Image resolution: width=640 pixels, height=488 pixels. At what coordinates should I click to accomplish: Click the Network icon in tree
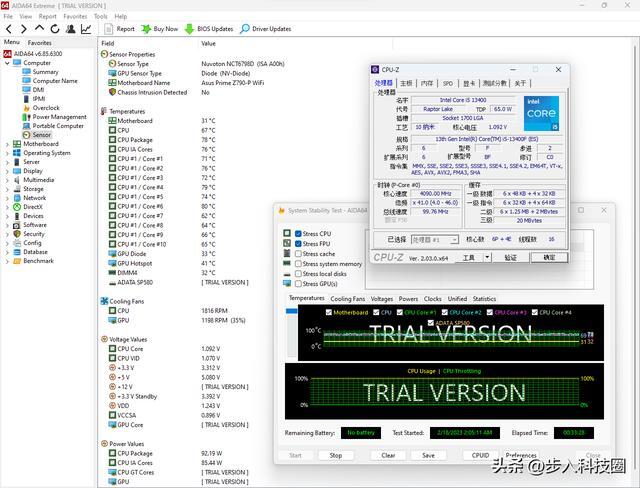(x=17, y=198)
